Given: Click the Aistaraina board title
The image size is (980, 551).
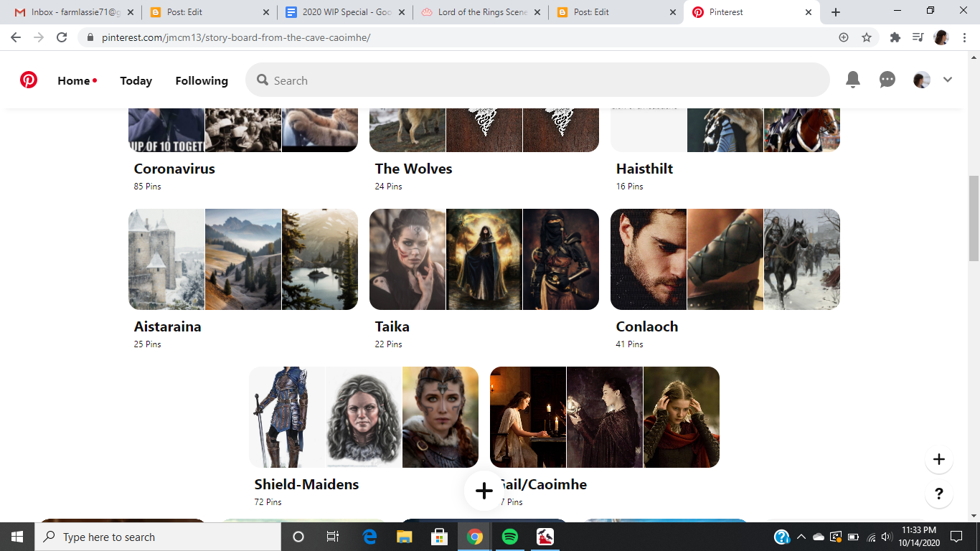Looking at the screenshot, I should (x=167, y=326).
